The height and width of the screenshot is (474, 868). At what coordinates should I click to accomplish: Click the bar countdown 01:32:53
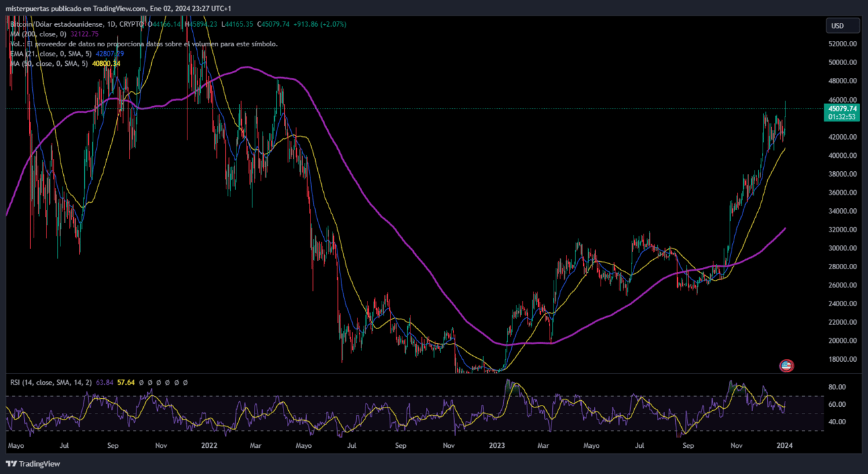pyautogui.click(x=842, y=117)
